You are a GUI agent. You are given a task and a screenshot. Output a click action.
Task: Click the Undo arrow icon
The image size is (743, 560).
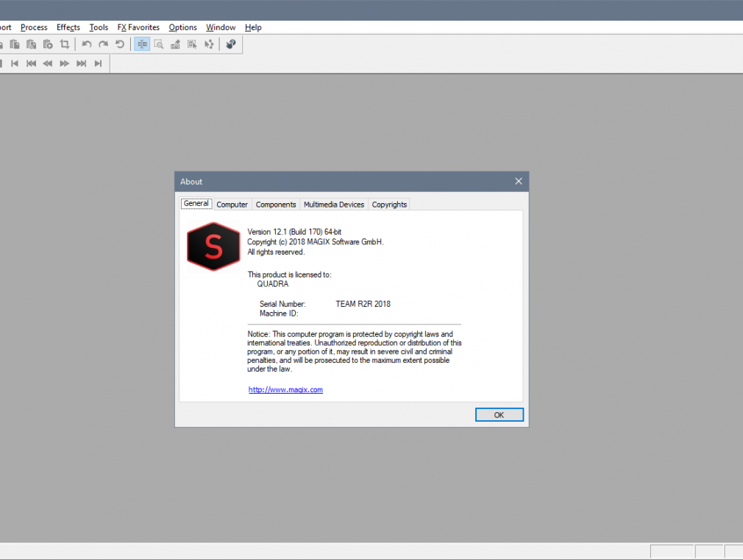pos(87,44)
